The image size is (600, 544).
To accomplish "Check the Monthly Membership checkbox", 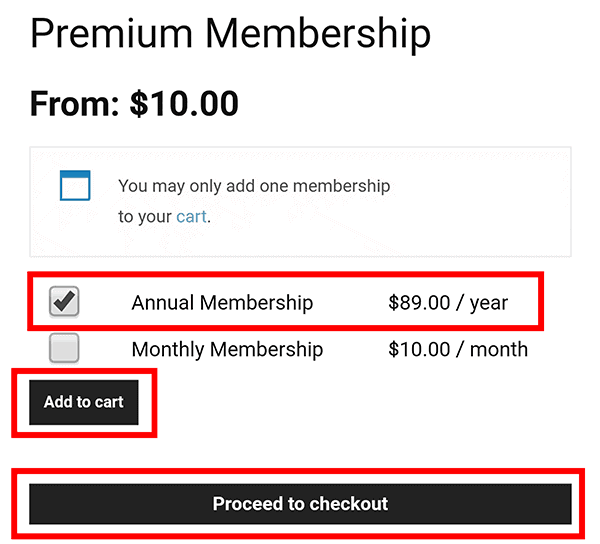I will 64,348.
